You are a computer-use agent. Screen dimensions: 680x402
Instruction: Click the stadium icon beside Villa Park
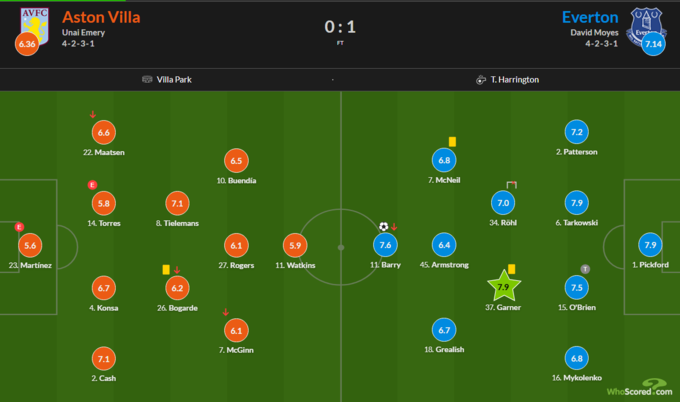pos(148,79)
